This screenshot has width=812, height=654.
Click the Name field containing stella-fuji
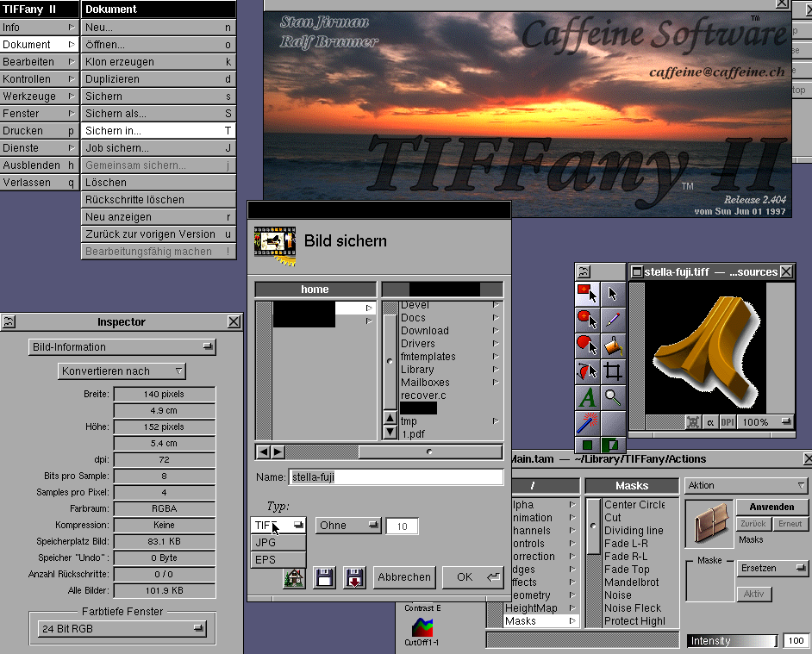[397, 476]
